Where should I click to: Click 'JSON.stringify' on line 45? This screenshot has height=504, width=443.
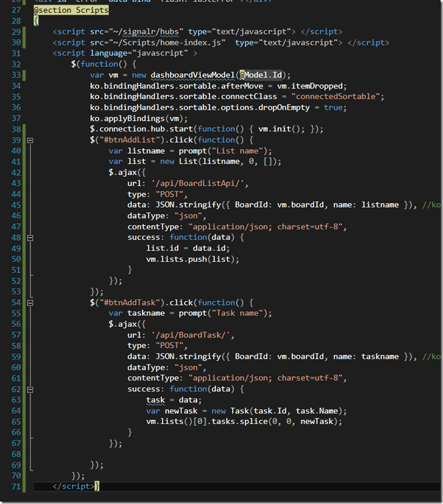tap(188, 205)
